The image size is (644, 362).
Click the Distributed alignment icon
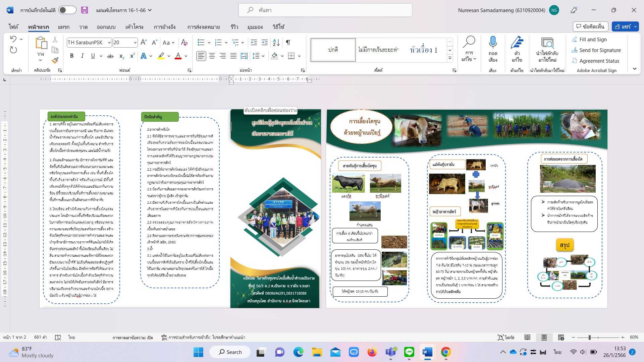(244, 56)
